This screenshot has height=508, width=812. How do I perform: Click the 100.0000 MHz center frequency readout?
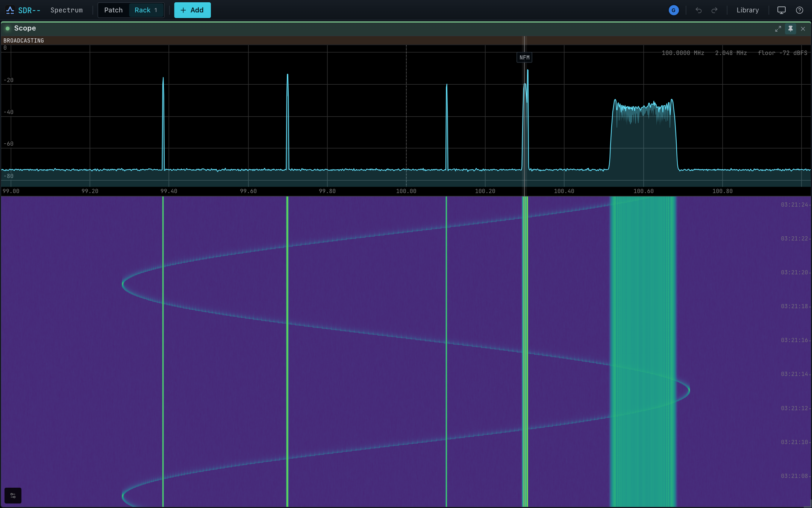pos(683,53)
